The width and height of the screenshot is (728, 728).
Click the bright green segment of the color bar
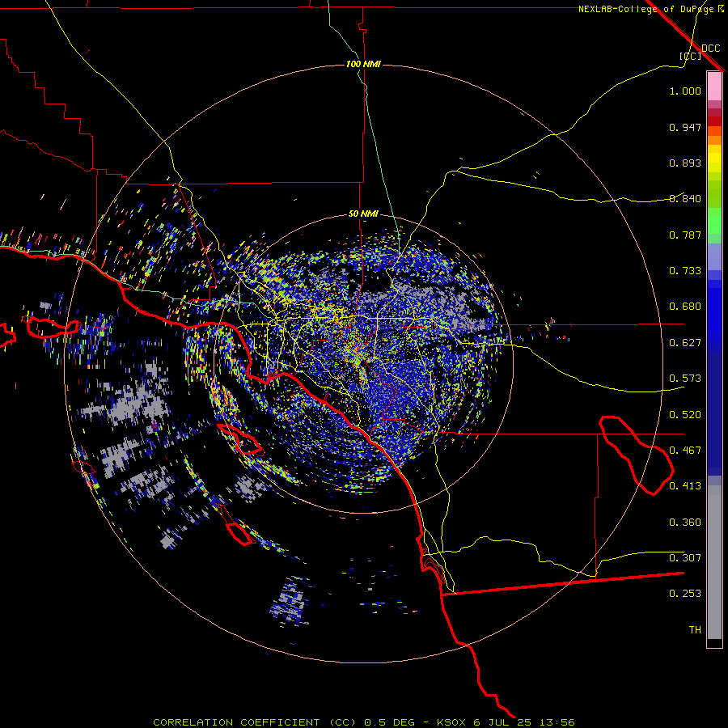(714, 221)
